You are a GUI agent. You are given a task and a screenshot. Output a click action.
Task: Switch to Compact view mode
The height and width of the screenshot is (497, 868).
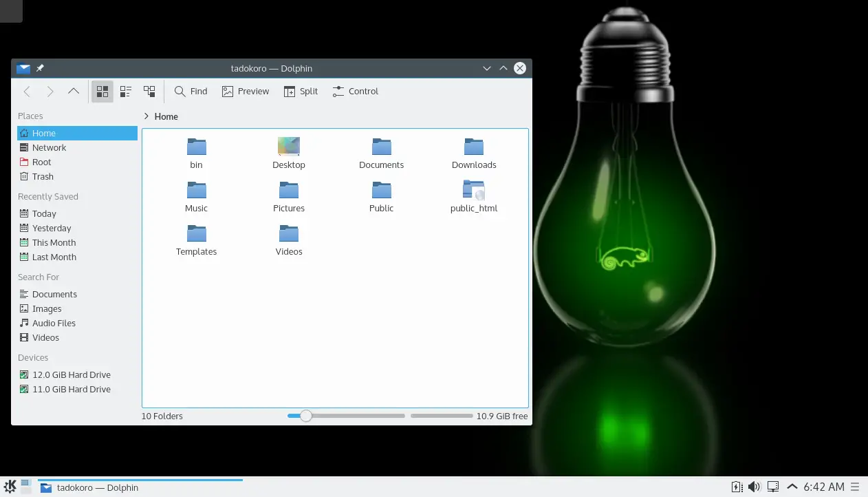(x=126, y=91)
